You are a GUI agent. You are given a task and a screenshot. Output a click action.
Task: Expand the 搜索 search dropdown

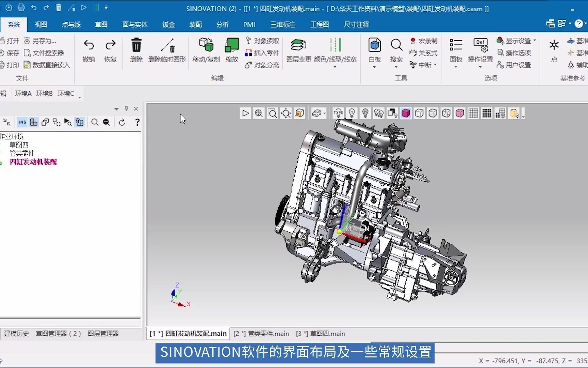pos(396,67)
